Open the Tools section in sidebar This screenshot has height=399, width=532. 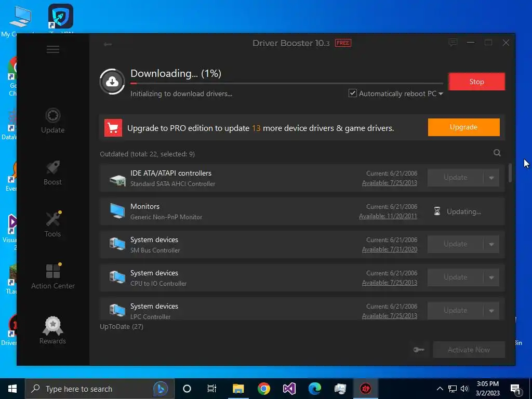[x=52, y=224]
